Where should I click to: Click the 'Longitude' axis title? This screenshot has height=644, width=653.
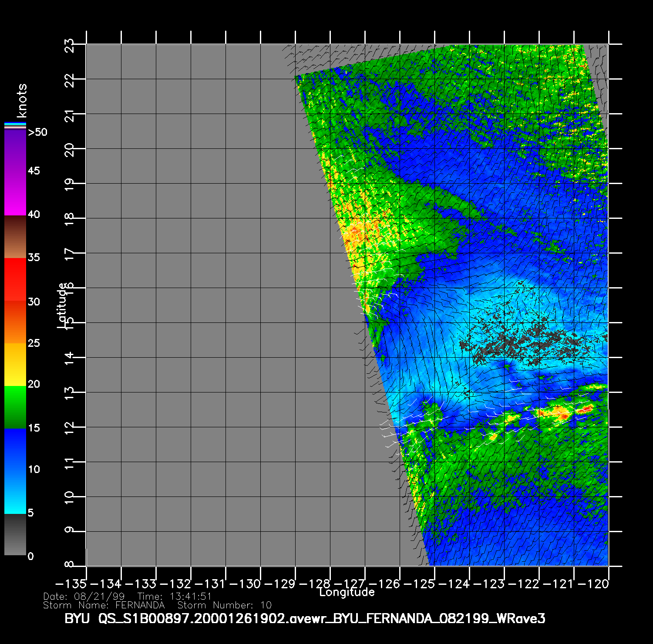347,592
